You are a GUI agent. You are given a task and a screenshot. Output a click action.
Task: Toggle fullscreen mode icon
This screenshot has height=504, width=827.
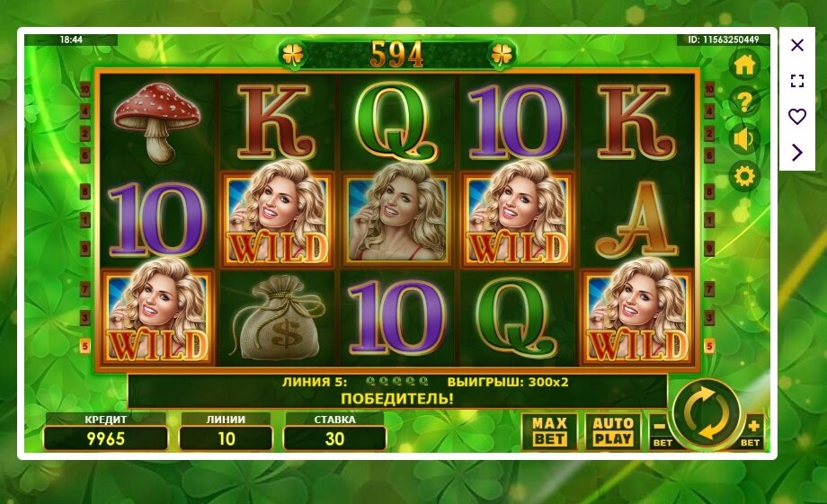(x=797, y=81)
